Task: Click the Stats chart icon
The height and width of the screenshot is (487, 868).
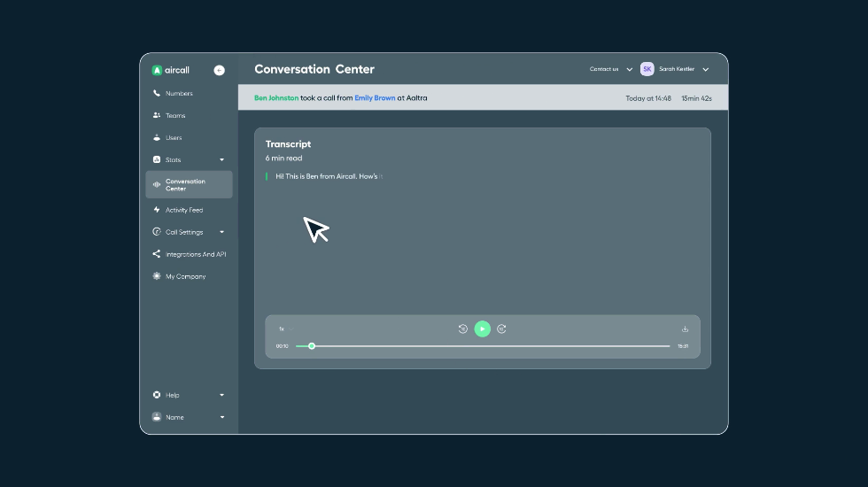Action: pos(157,160)
